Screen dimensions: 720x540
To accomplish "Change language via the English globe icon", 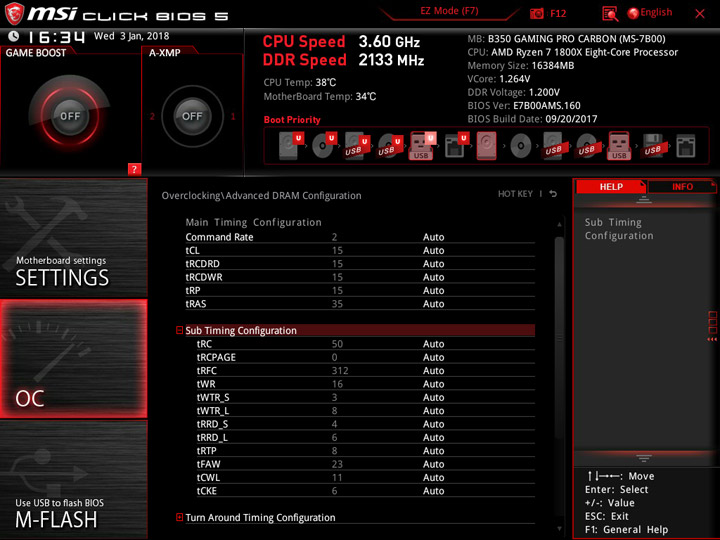I will pyautogui.click(x=650, y=13).
